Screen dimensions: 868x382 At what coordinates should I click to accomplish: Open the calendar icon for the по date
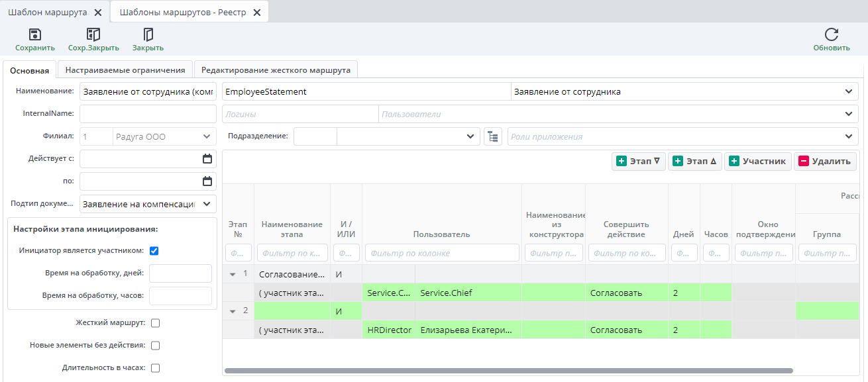coord(207,181)
